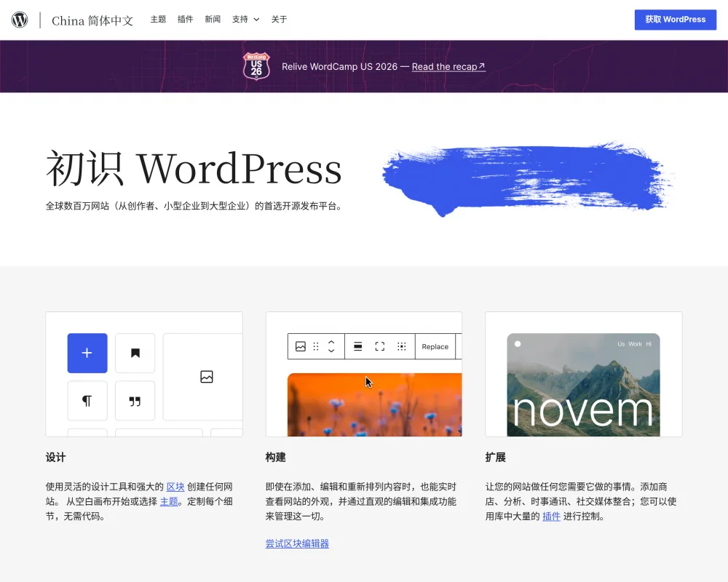This screenshot has height=582, width=728.
Task: Open the 新闻 menu item
Action: point(213,20)
